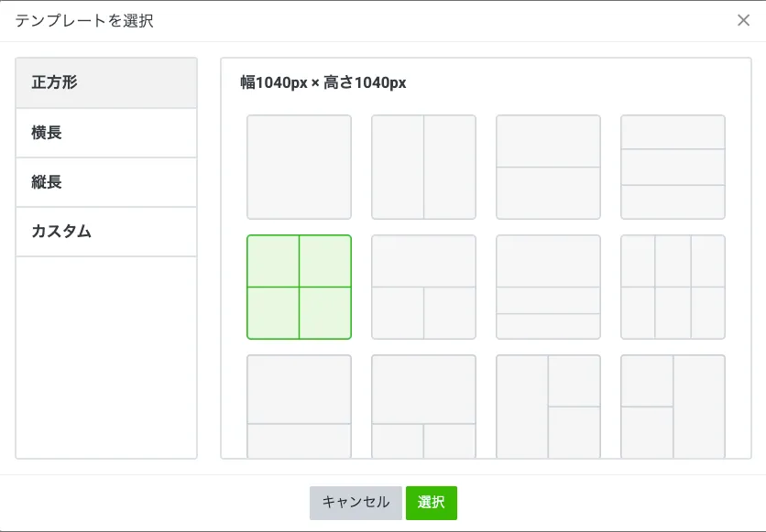The width and height of the screenshot is (766, 532).
Task: Choose template with one top, two bottom cells
Action: click(423, 287)
